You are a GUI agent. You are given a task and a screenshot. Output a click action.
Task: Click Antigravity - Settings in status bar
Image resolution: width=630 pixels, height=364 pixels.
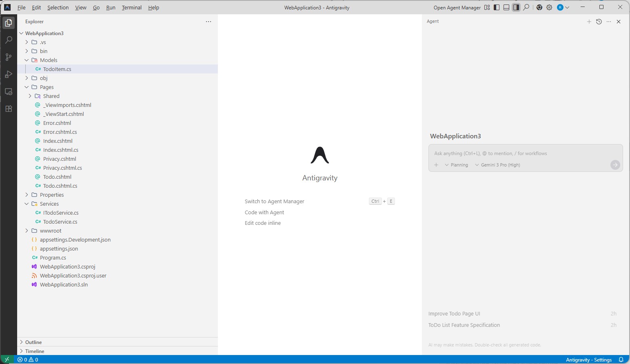[x=589, y=360]
